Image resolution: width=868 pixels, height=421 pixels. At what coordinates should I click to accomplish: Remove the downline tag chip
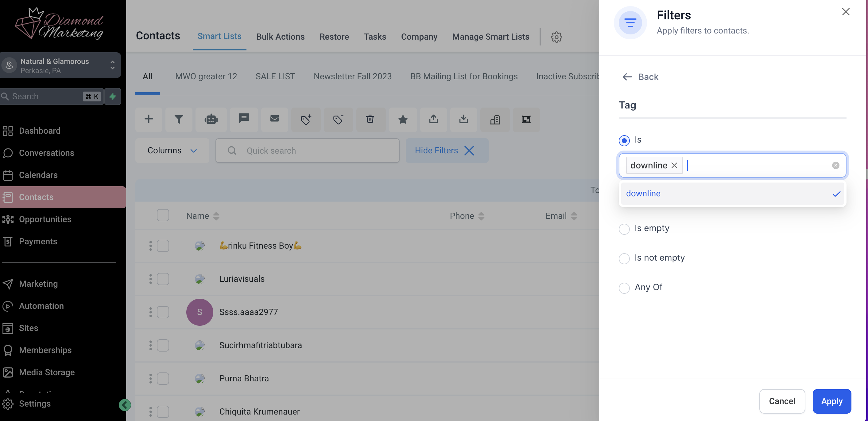(x=674, y=165)
